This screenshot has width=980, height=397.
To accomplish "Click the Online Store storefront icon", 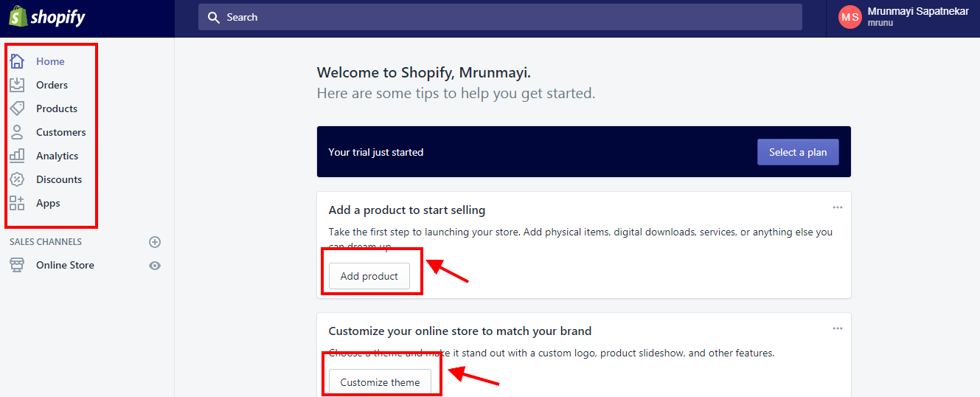I will point(17,265).
